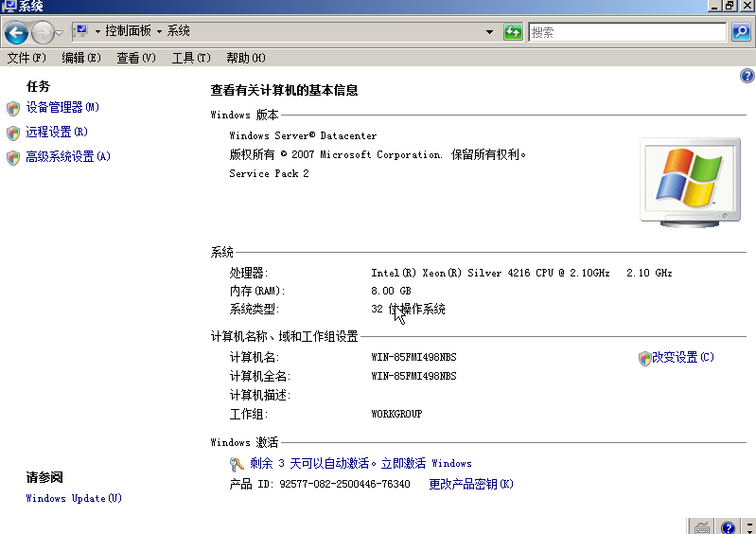Expand the arrow between 控制面板 and 系统
Screen dimensions: 756x534
(159, 32)
